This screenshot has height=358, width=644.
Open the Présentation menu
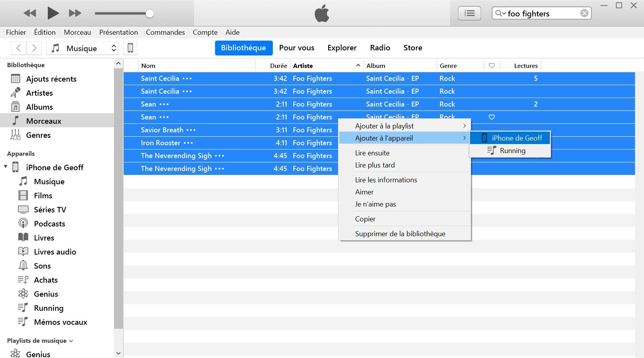pyautogui.click(x=119, y=32)
